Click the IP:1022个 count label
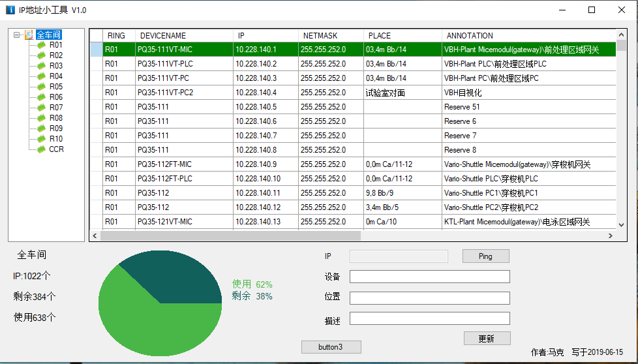638x364 pixels. pos(32,276)
